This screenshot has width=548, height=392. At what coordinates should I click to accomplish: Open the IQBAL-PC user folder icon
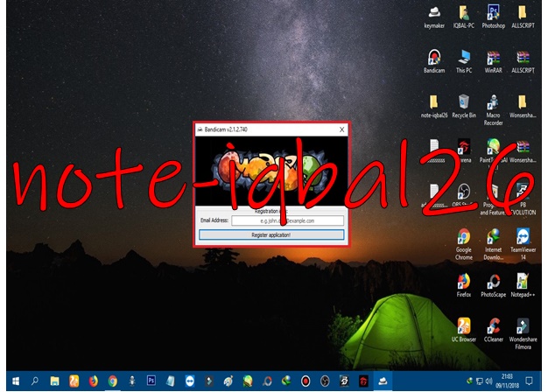pyautogui.click(x=464, y=17)
